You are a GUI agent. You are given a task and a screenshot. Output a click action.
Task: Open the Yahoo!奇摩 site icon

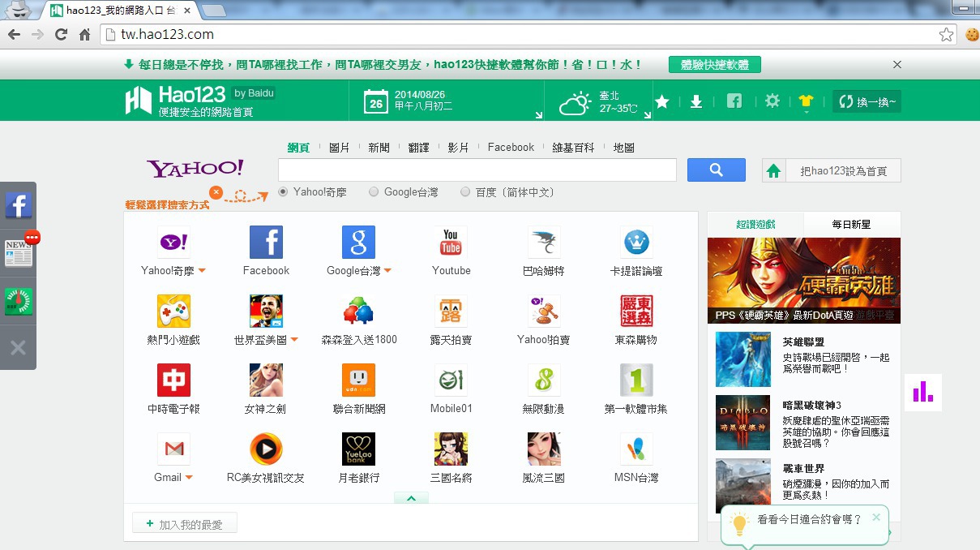point(173,242)
